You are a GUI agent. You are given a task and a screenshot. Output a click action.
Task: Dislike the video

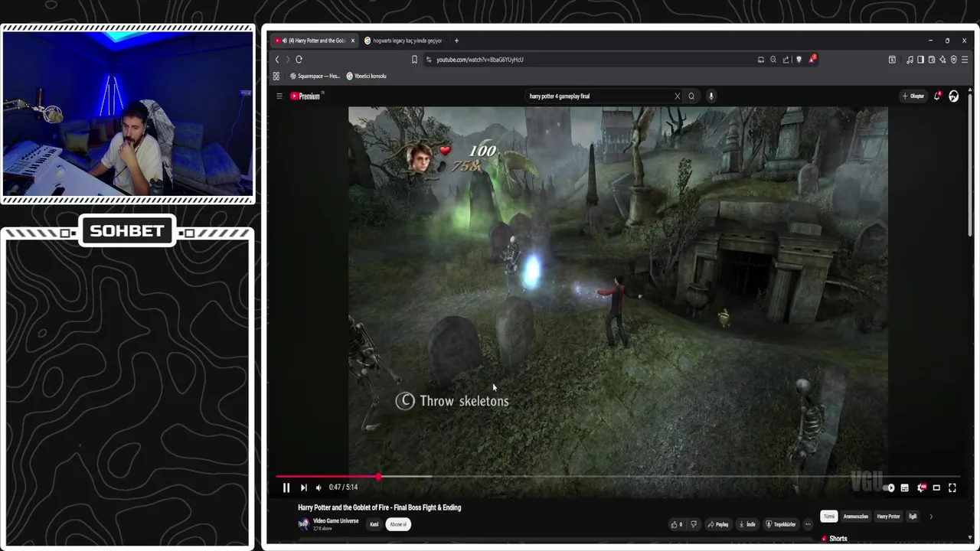[694, 524]
